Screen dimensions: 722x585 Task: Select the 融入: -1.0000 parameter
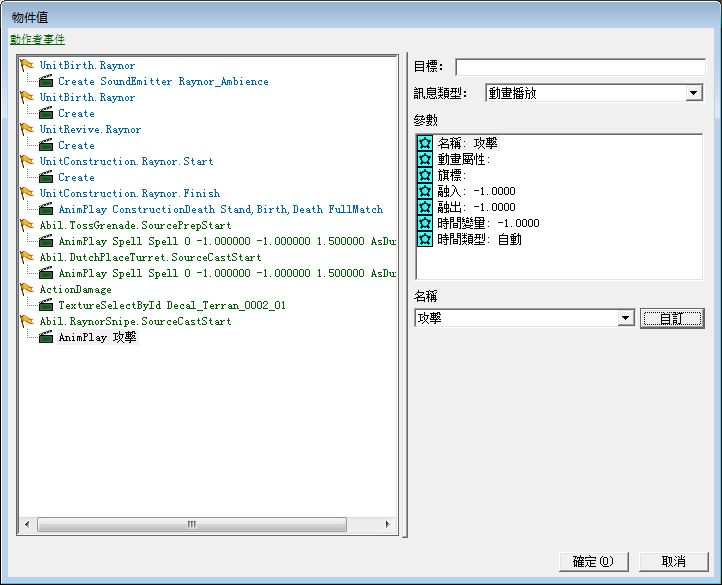click(x=476, y=191)
